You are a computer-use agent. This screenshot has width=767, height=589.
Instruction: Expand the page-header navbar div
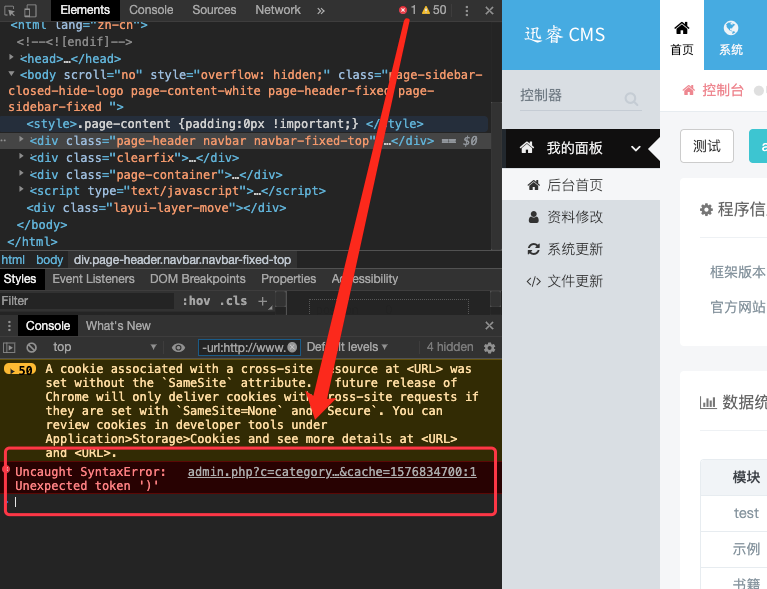[x=21, y=140]
